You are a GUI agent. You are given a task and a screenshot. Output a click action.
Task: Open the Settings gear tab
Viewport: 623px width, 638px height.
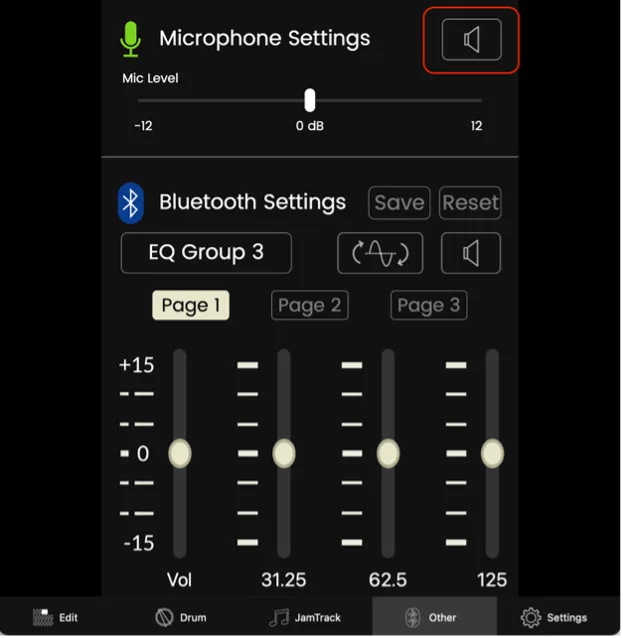555,619
